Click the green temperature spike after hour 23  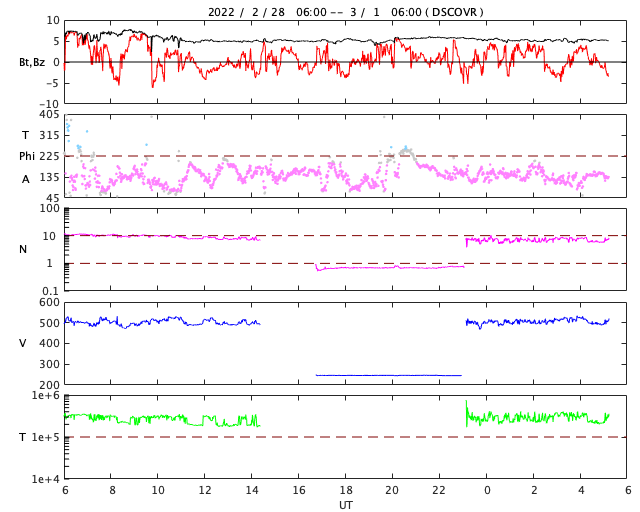click(x=467, y=413)
